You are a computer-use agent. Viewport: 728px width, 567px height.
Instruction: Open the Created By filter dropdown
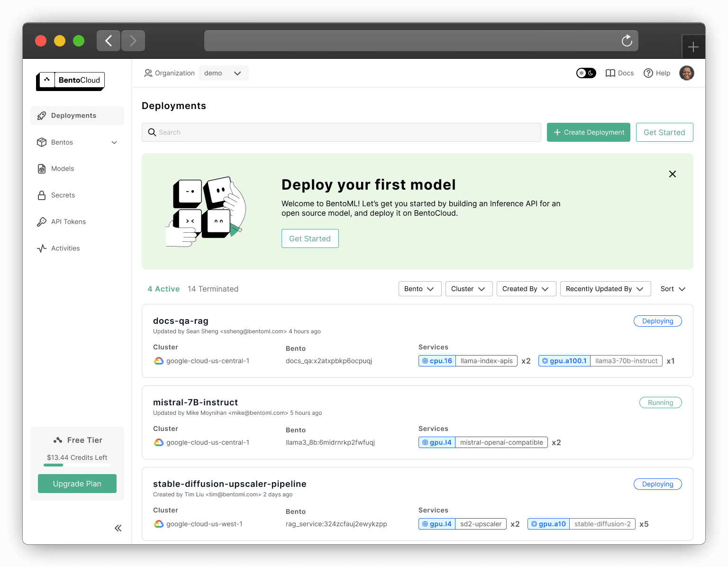[x=526, y=289]
